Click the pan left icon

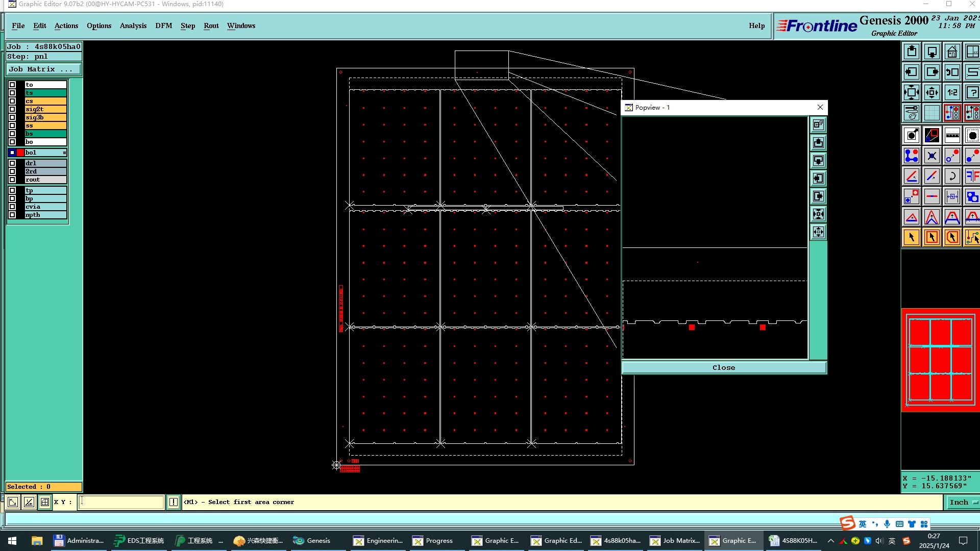click(x=912, y=72)
